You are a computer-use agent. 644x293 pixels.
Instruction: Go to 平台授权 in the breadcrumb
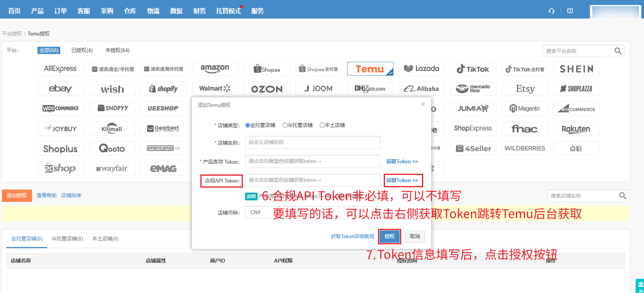12,34
